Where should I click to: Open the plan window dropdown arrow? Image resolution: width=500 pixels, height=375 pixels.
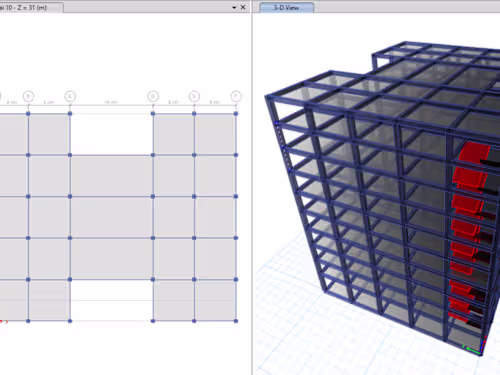click(x=234, y=7)
